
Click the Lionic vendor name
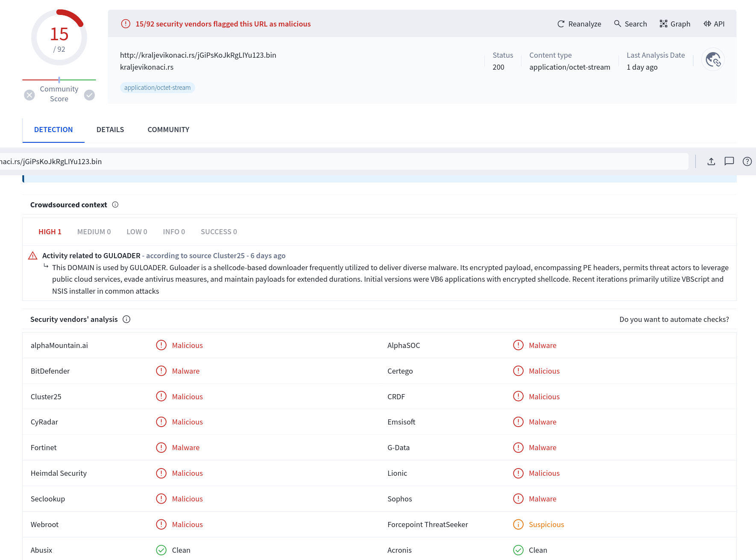[x=397, y=473]
